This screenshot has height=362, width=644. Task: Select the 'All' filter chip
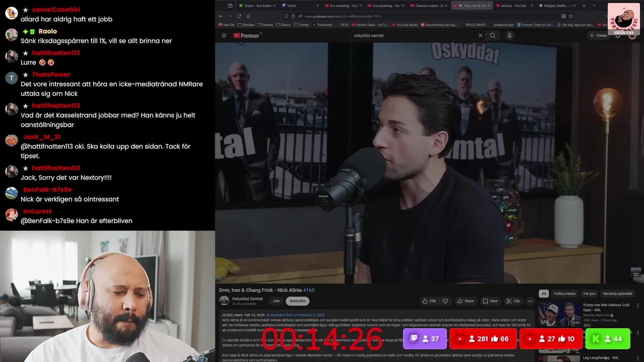pos(543,294)
